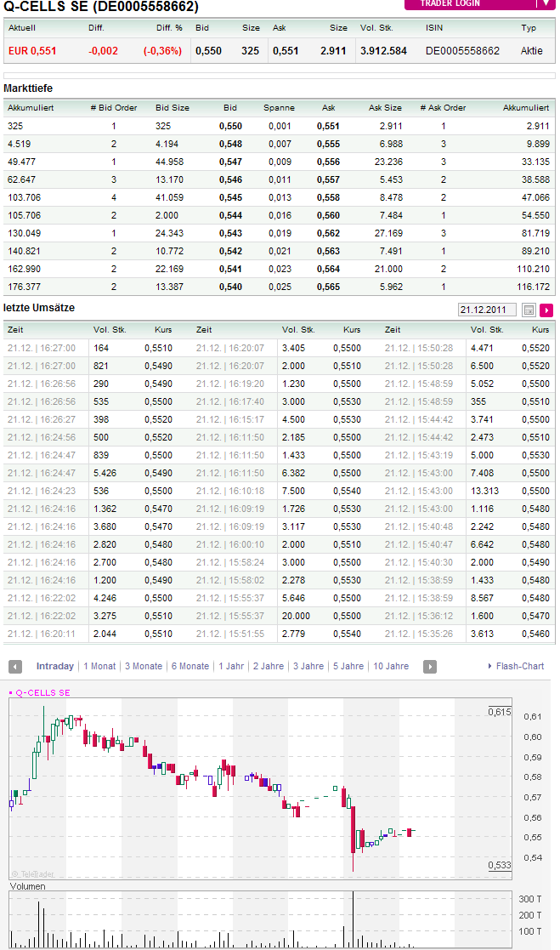This screenshot has height=950, width=560.
Task: Click ask price 0,555 in Markttiefe
Action: tap(328, 145)
